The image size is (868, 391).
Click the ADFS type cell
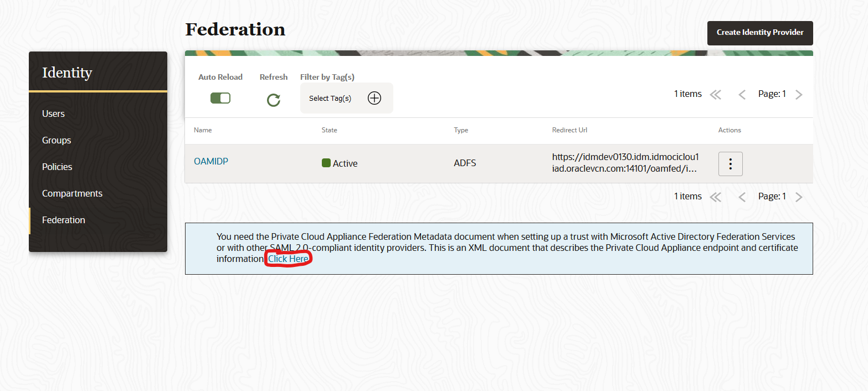[x=465, y=163]
